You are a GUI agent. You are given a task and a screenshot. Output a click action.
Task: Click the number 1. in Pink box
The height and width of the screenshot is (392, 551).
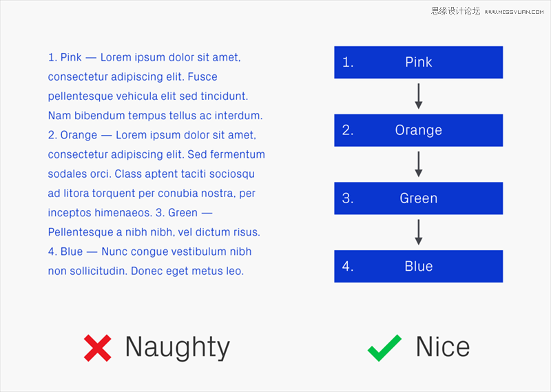point(348,62)
